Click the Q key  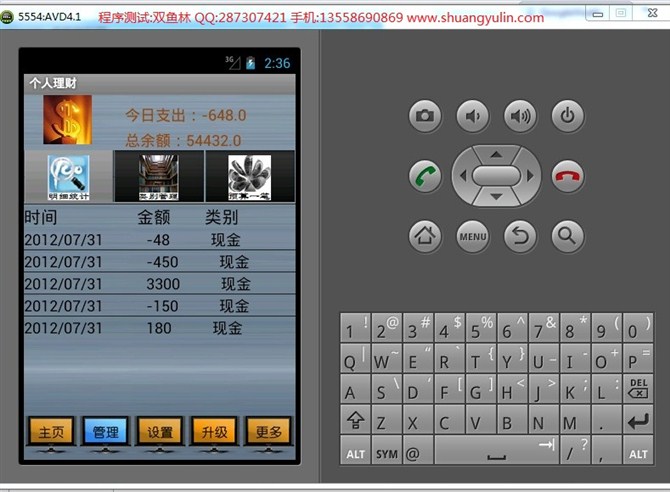pos(356,358)
